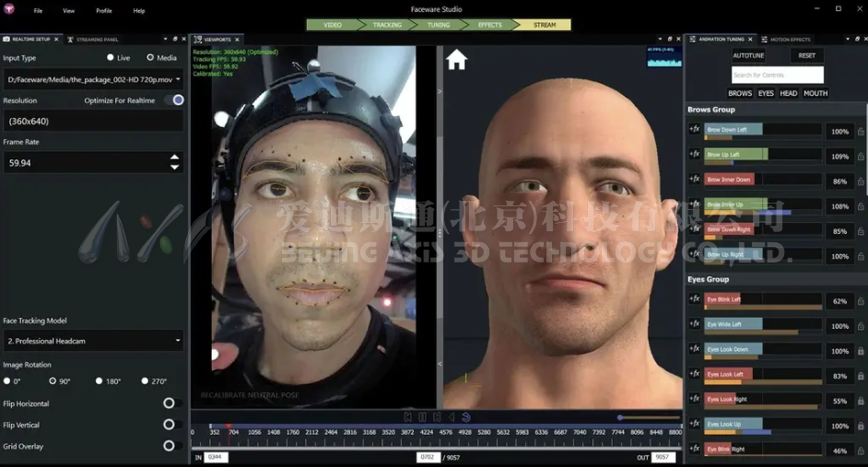Switch to the Streaming Panel tab

click(97, 40)
